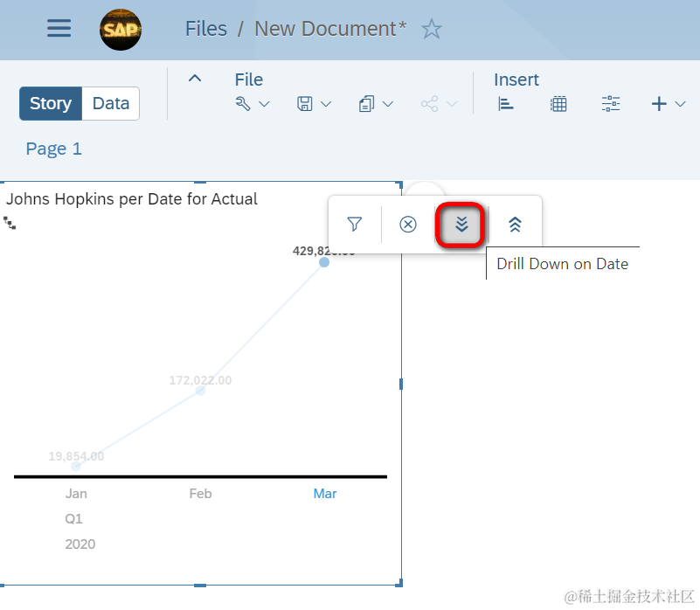The image size is (700, 610).
Task: Click the chart title Johns Hopkins per Date
Action: click(x=132, y=199)
